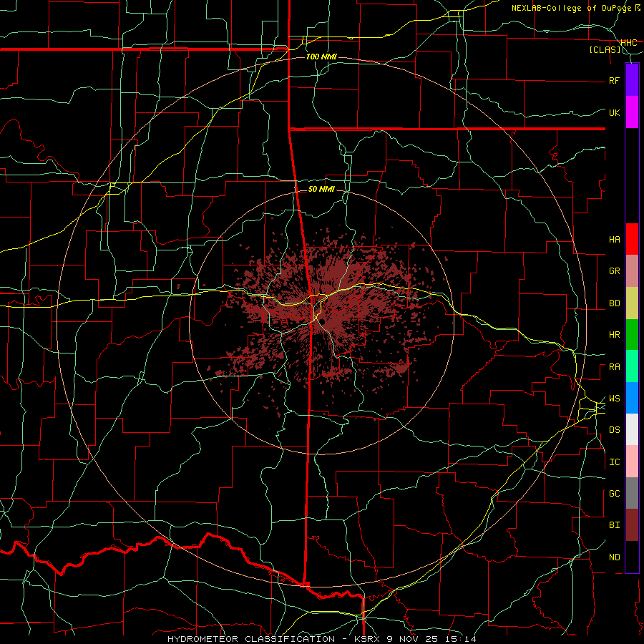Click the 100 NMI range ring label
Viewport: 644px width, 644px height.
click(321, 57)
